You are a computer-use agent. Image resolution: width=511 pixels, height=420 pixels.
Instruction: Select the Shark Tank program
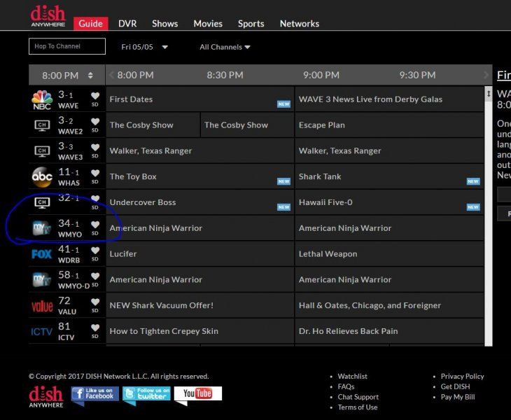pos(389,176)
